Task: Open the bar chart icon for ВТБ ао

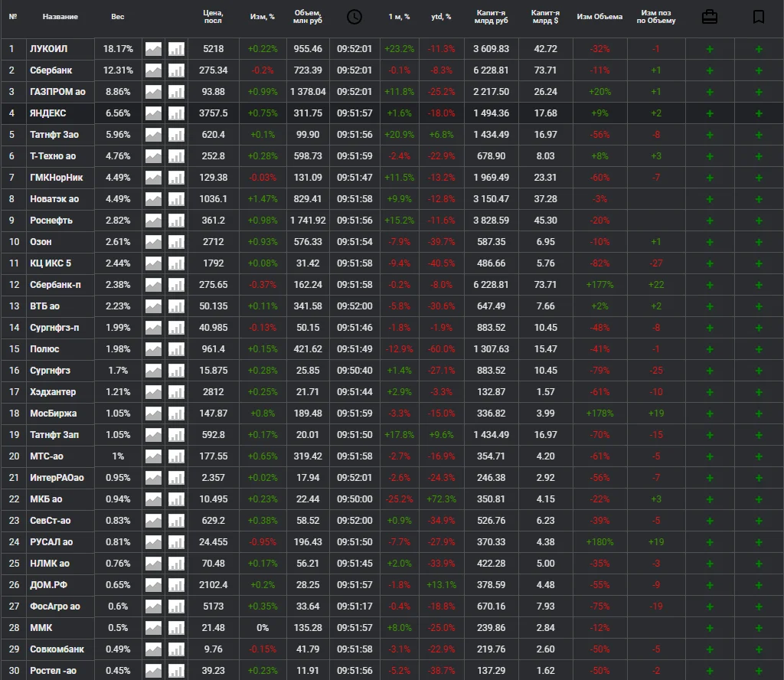Action: tap(177, 306)
